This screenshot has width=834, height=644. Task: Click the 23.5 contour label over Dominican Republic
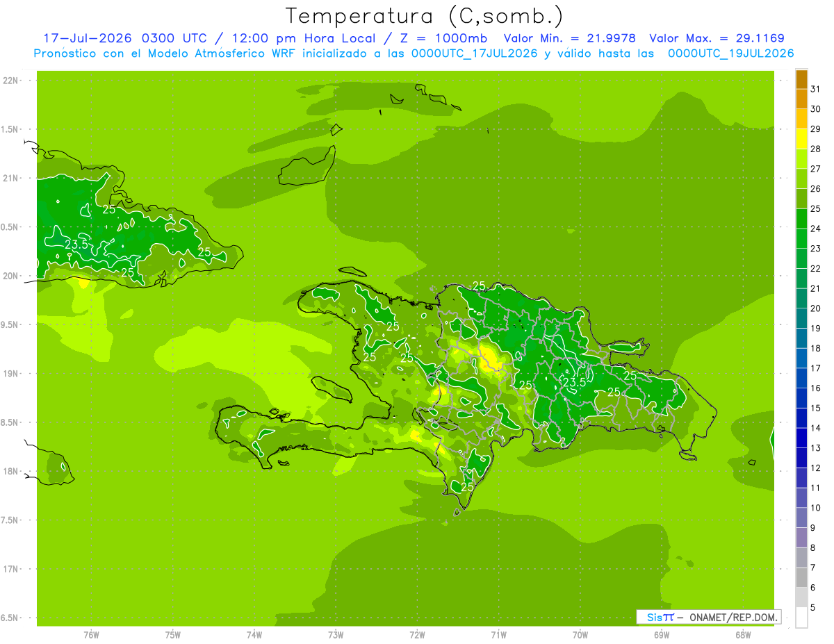pyautogui.click(x=574, y=383)
